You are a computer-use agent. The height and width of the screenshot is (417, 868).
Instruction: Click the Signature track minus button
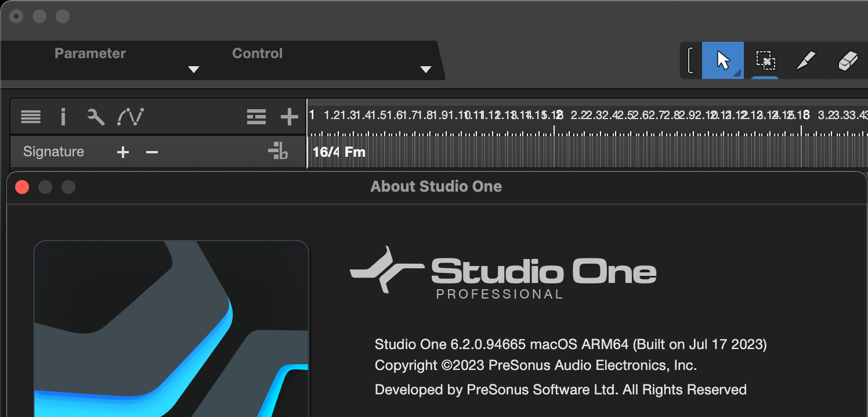tap(152, 152)
